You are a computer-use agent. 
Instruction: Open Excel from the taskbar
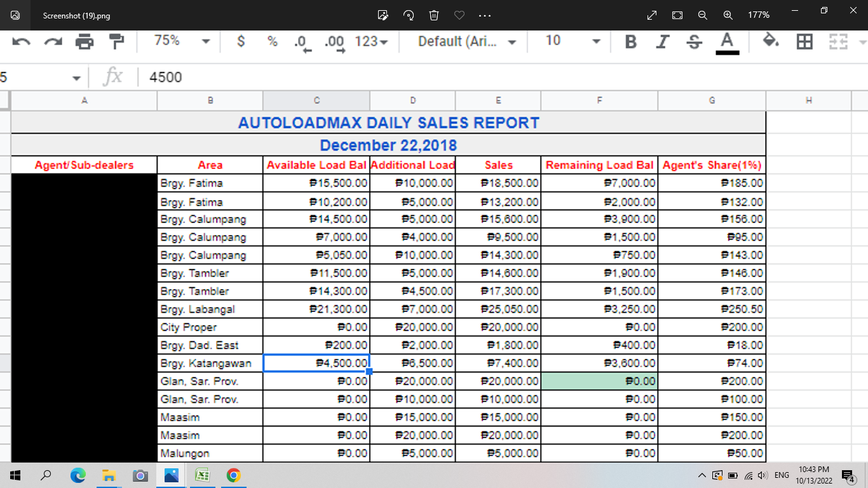(x=202, y=475)
